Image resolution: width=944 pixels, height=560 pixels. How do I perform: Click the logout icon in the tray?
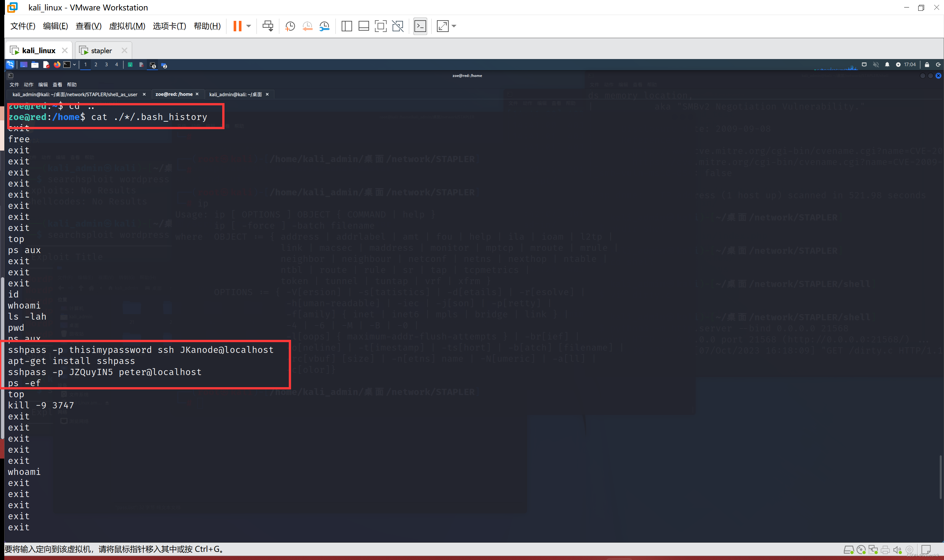pyautogui.click(x=939, y=65)
